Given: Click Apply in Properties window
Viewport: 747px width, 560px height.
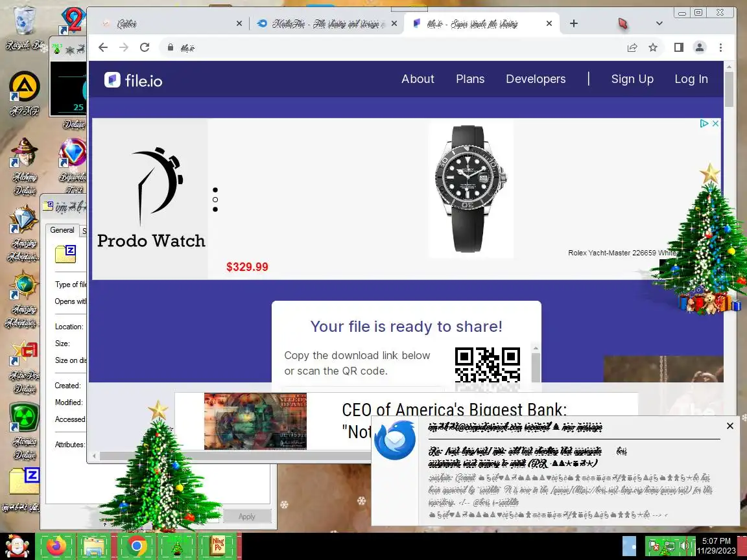Looking at the screenshot, I should [x=247, y=516].
